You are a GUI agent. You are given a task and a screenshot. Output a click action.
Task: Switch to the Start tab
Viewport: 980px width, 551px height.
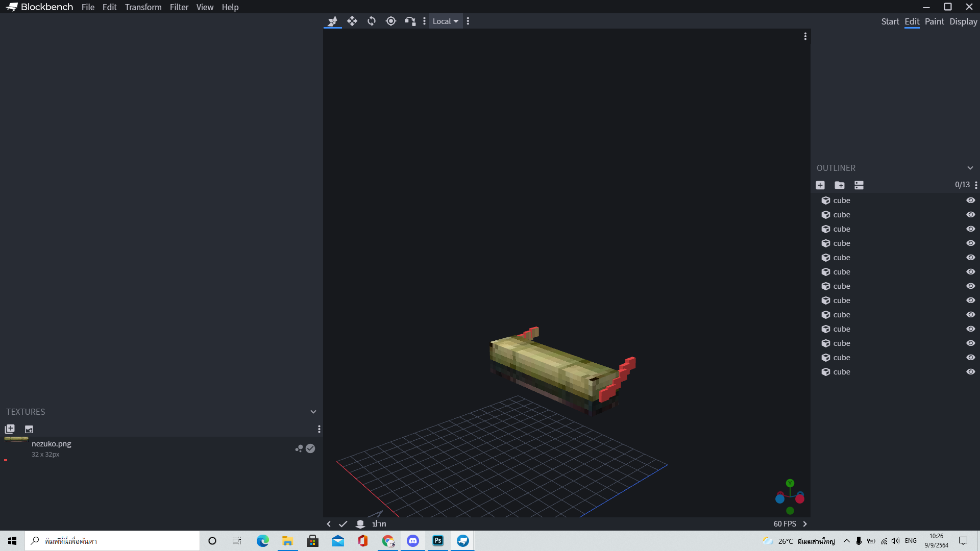coord(890,21)
